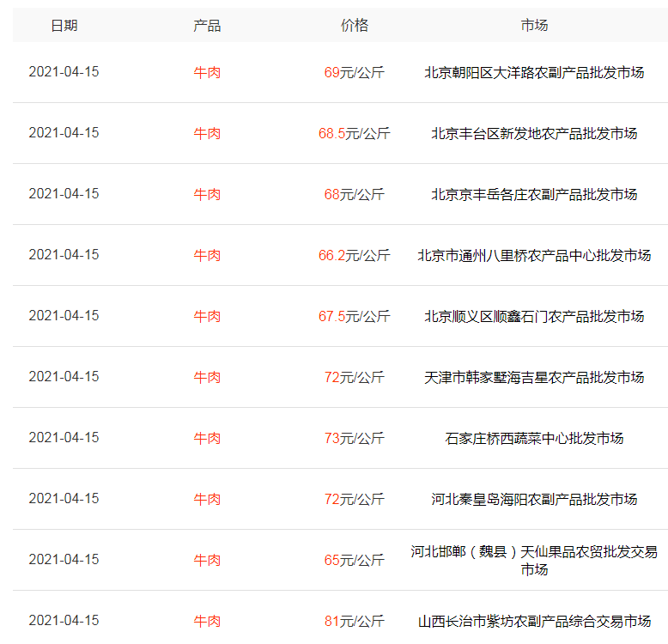The height and width of the screenshot is (644, 668).
Task: Select the 69元/公斤 price
Action: 354,72
